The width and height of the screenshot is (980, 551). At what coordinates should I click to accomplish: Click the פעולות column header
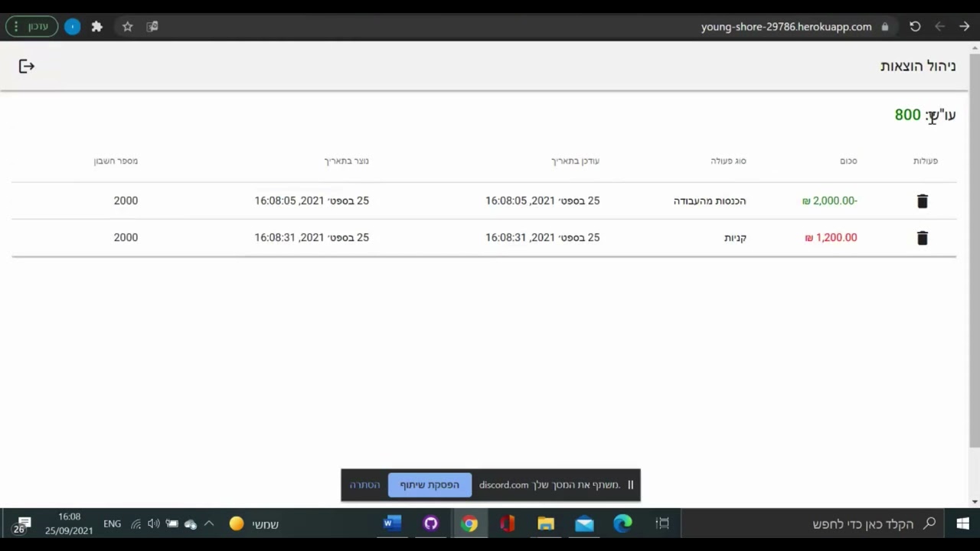925,161
